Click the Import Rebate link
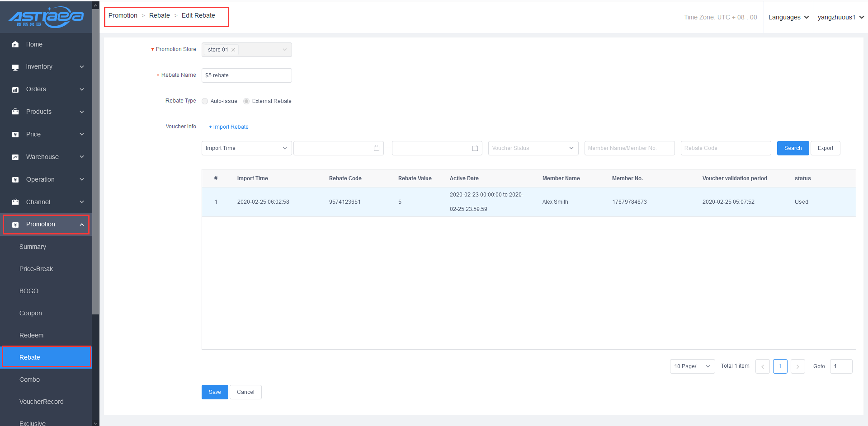This screenshot has width=868, height=426. click(x=229, y=127)
